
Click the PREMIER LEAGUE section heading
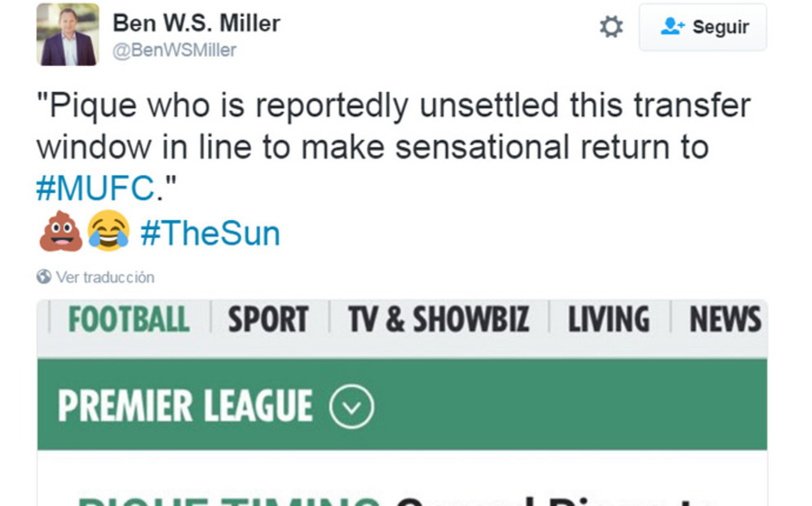tap(185, 407)
